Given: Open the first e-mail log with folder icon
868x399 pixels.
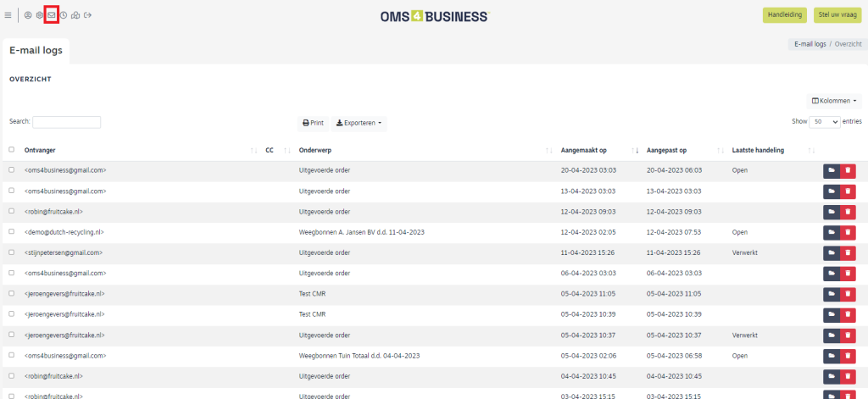Looking at the screenshot, I should point(832,170).
